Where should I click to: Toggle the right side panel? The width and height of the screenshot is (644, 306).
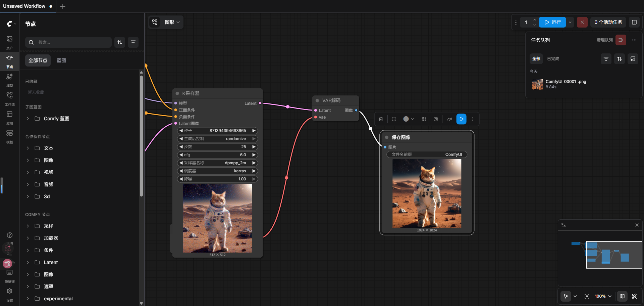tap(634, 22)
